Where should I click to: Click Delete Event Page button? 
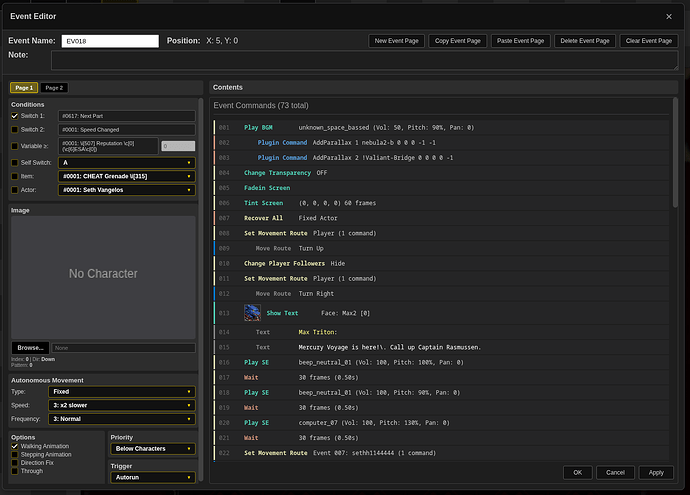pyautogui.click(x=585, y=41)
